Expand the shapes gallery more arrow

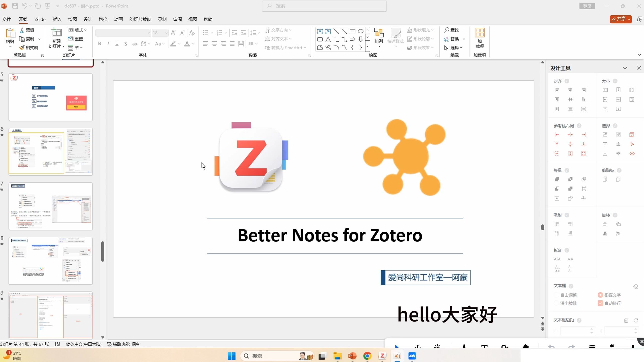(368, 46)
